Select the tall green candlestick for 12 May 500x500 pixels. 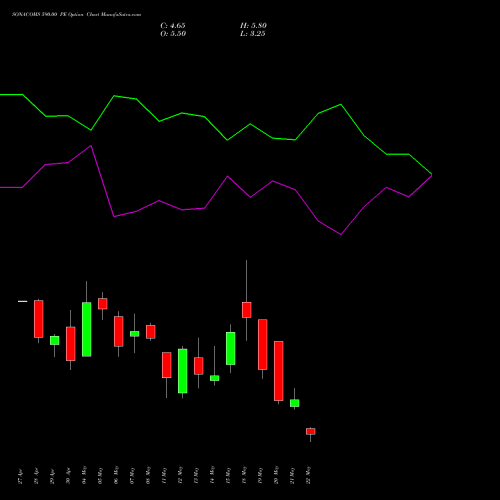tap(183, 371)
